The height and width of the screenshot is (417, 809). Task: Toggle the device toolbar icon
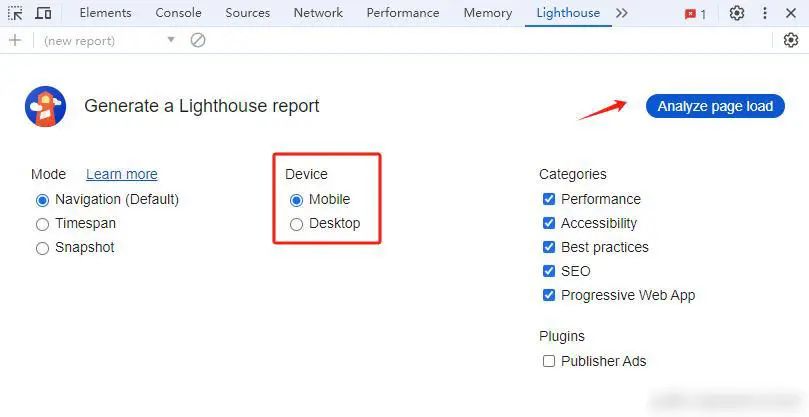(x=43, y=13)
